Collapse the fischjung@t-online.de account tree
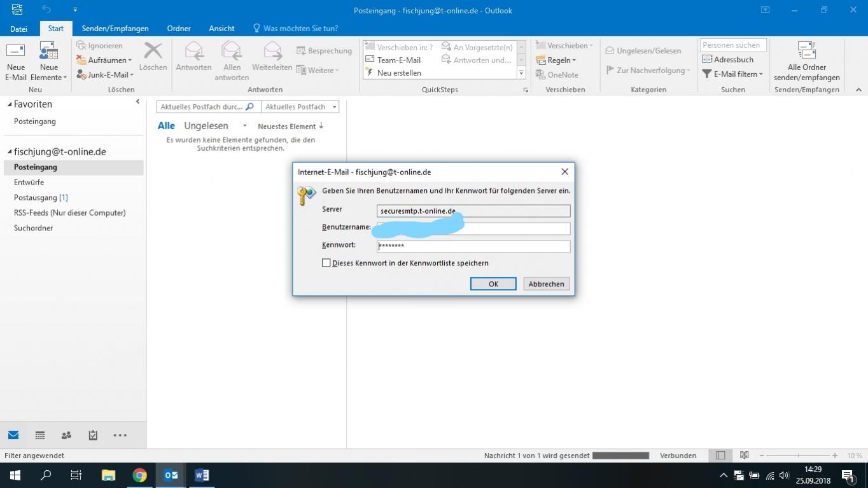868x488 pixels. (10, 151)
